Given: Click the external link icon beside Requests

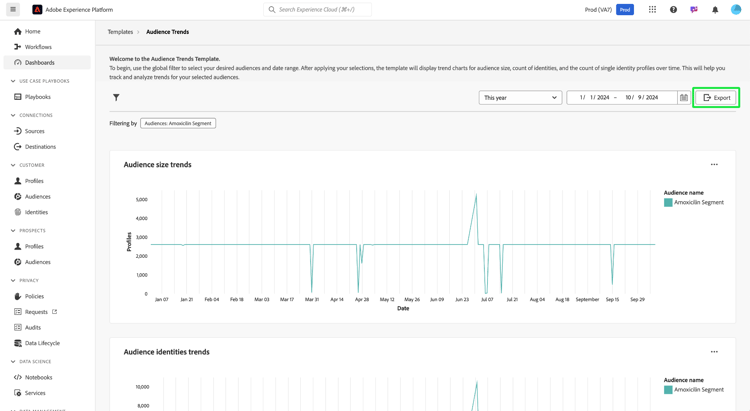Looking at the screenshot, I should pos(55,311).
